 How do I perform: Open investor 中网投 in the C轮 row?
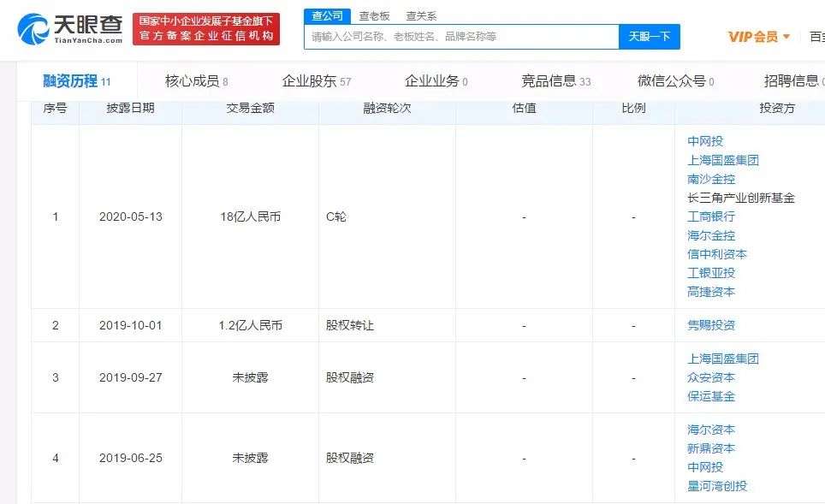pyautogui.click(x=705, y=141)
